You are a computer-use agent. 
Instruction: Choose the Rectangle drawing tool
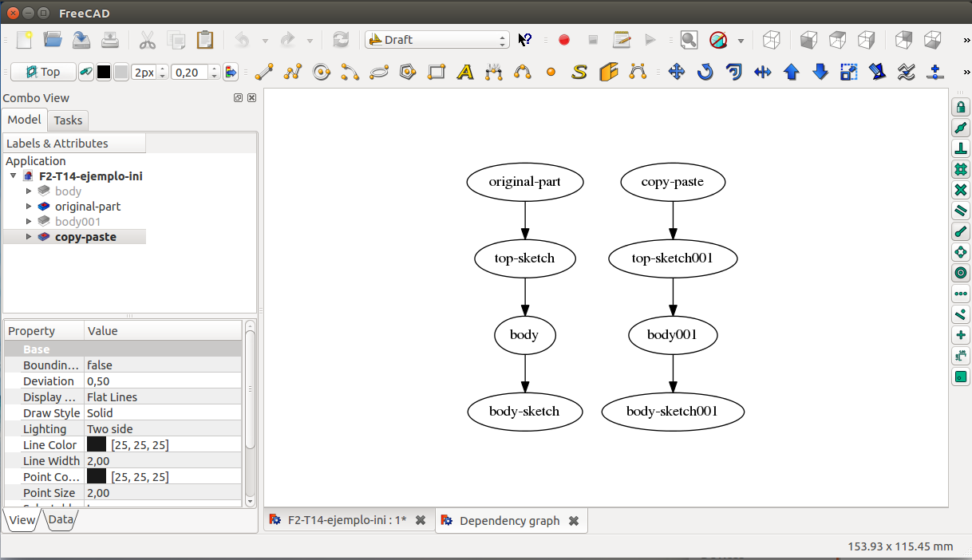point(437,73)
